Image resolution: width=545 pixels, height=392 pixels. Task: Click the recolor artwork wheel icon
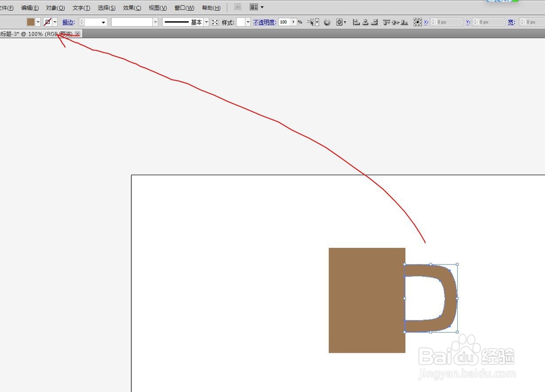point(327,22)
